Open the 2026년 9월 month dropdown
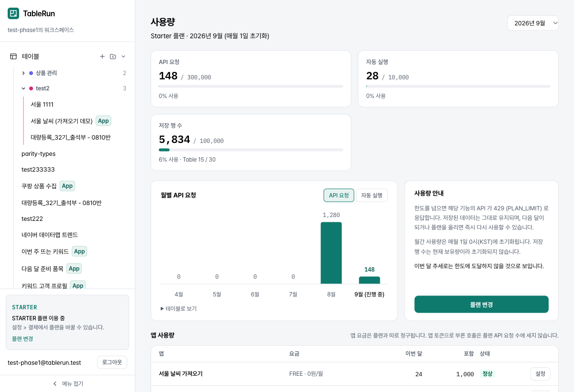 tap(533, 23)
